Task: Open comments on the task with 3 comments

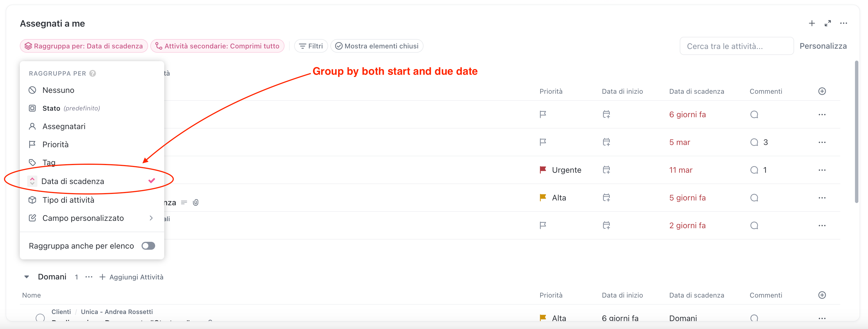Action: tap(754, 142)
